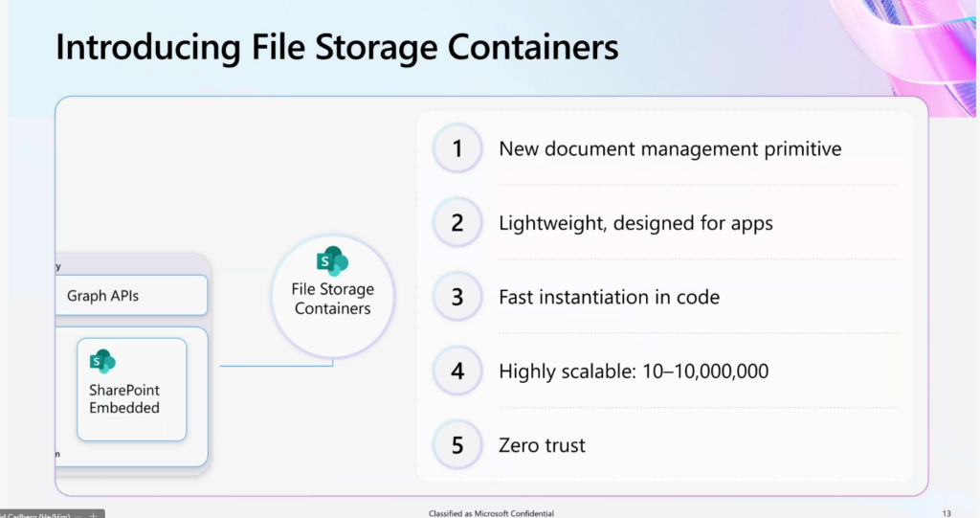Screen dimensions: 980x518
Task: Click "Fast instantiation in code" text
Action: coord(609,297)
